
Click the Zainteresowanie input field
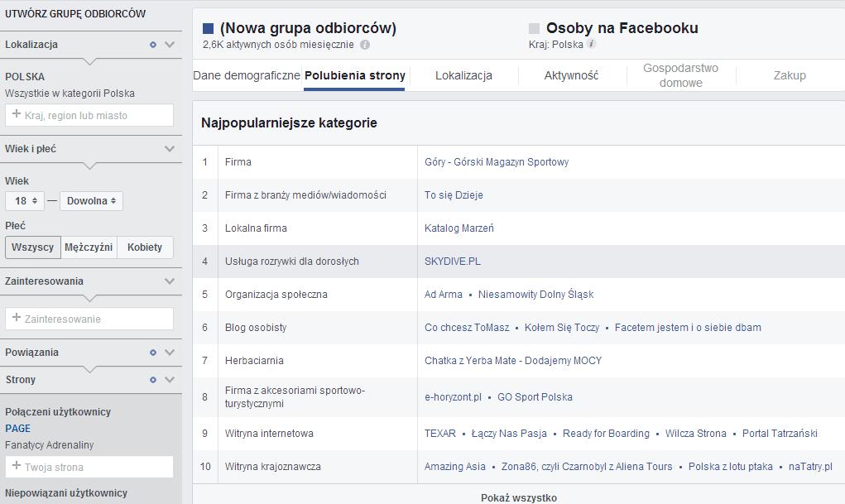(89, 319)
